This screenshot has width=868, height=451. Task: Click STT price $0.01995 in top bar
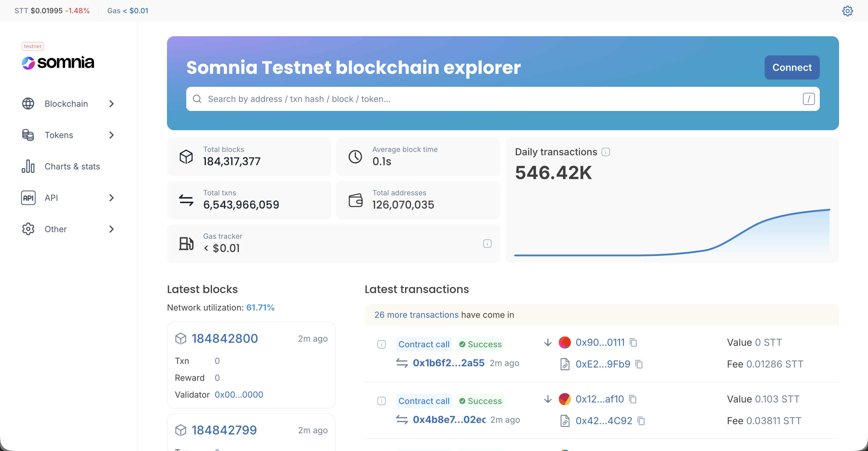(x=46, y=11)
